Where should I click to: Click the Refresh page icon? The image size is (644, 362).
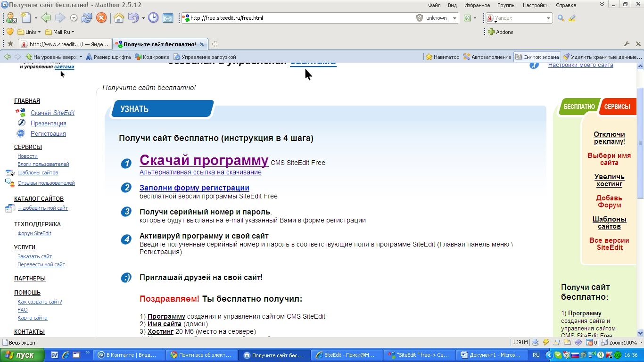pos(87,18)
